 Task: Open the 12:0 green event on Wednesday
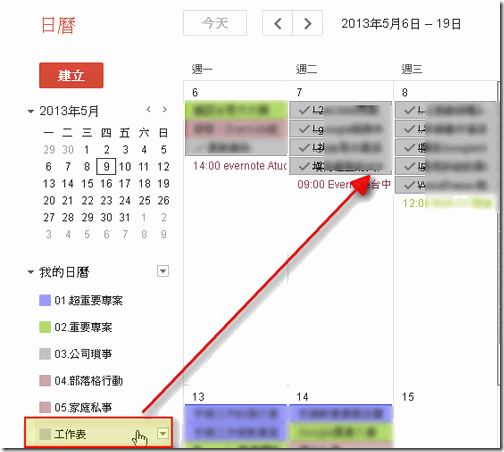click(447, 203)
